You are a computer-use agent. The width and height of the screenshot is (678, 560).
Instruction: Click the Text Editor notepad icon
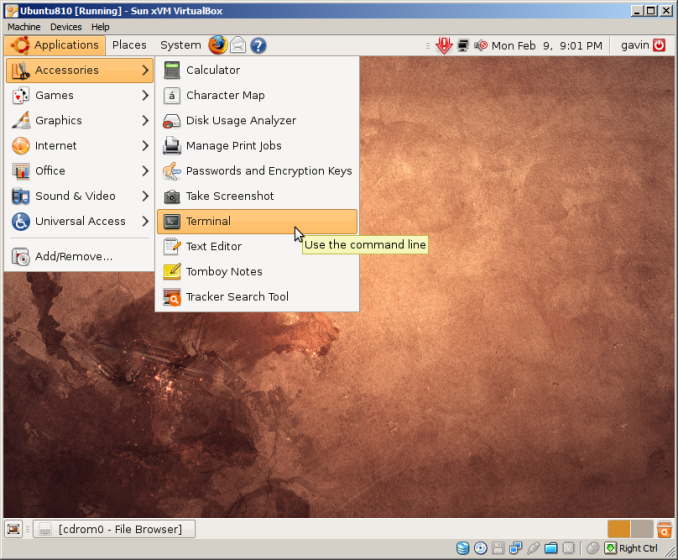pos(172,246)
